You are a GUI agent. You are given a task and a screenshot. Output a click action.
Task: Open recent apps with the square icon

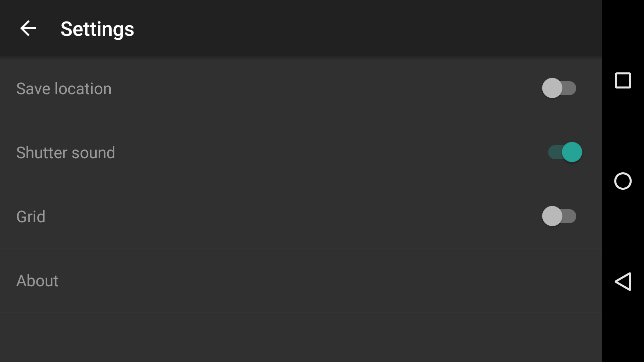click(623, 80)
